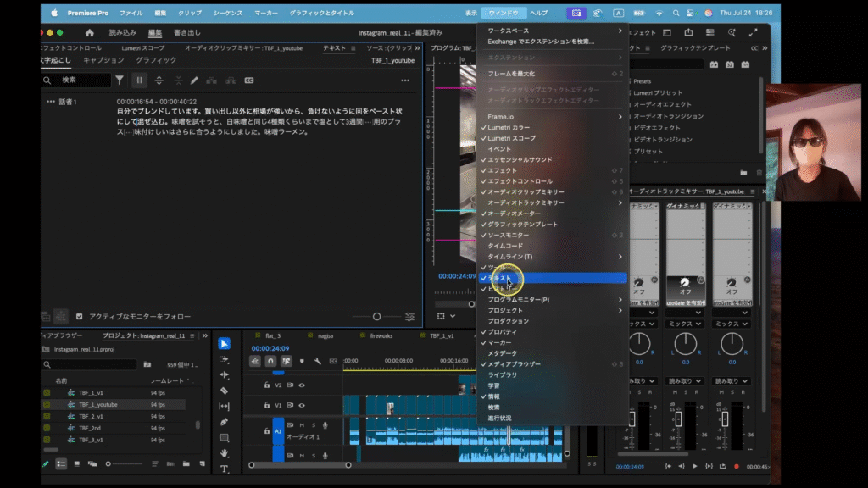Toggle lock on the A1 track
Image resolution: width=868 pixels, height=488 pixels.
pos(267,430)
